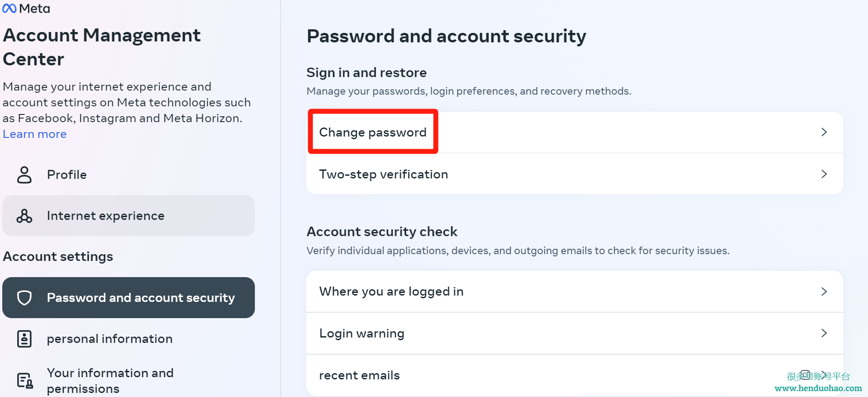Click the shield icon for password security
This screenshot has width=868, height=397.
[x=24, y=298]
